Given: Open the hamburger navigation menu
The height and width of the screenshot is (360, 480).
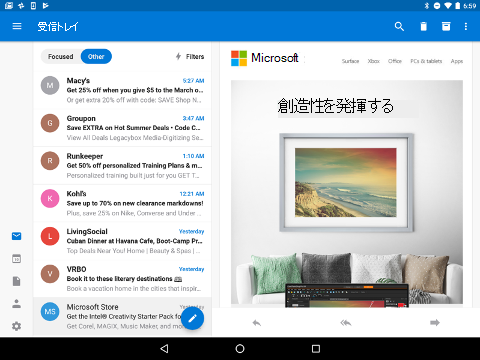Looking at the screenshot, I should coord(17,26).
